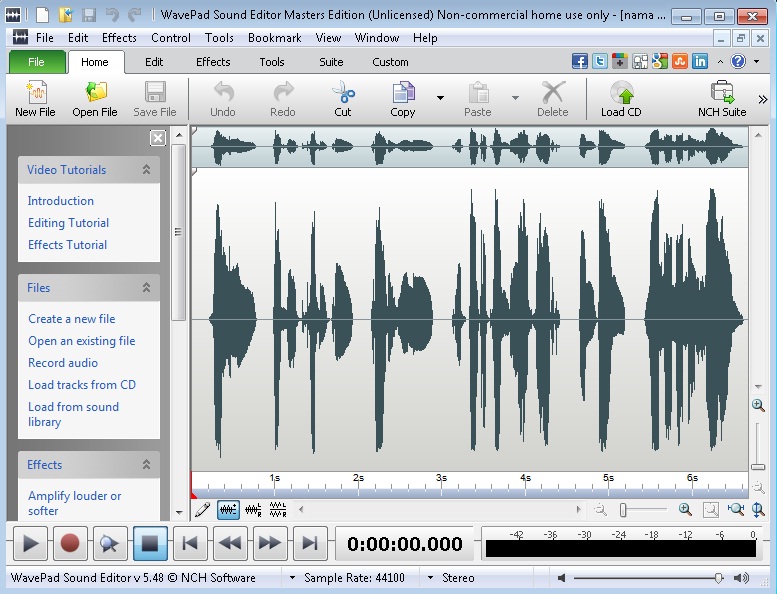Click the zoom full horizontal icon
Image resolution: width=777 pixels, height=594 pixels.
click(x=736, y=509)
